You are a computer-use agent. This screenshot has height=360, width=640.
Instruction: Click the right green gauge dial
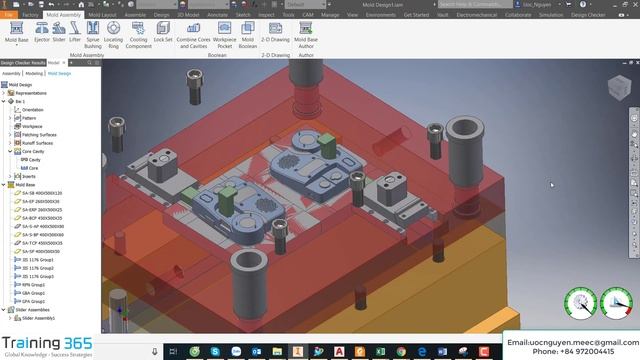point(616,303)
